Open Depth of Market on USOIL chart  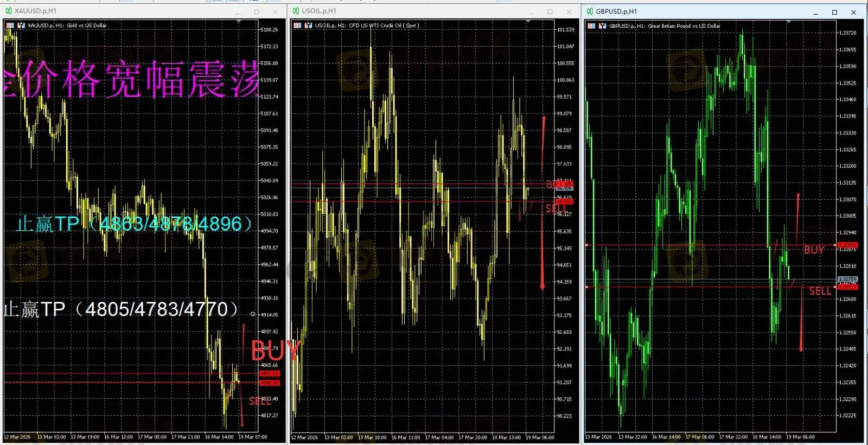pyautogui.click(x=297, y=26)
